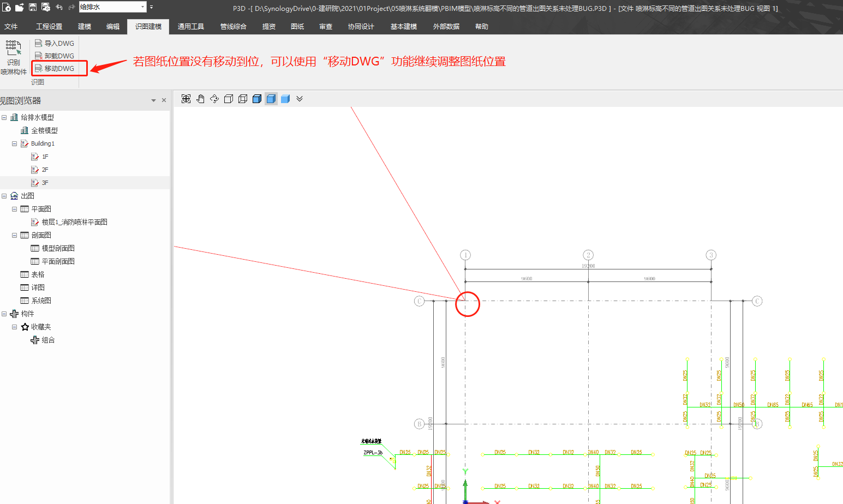Open the 给排水 discipline dropdown

point(143,7)
